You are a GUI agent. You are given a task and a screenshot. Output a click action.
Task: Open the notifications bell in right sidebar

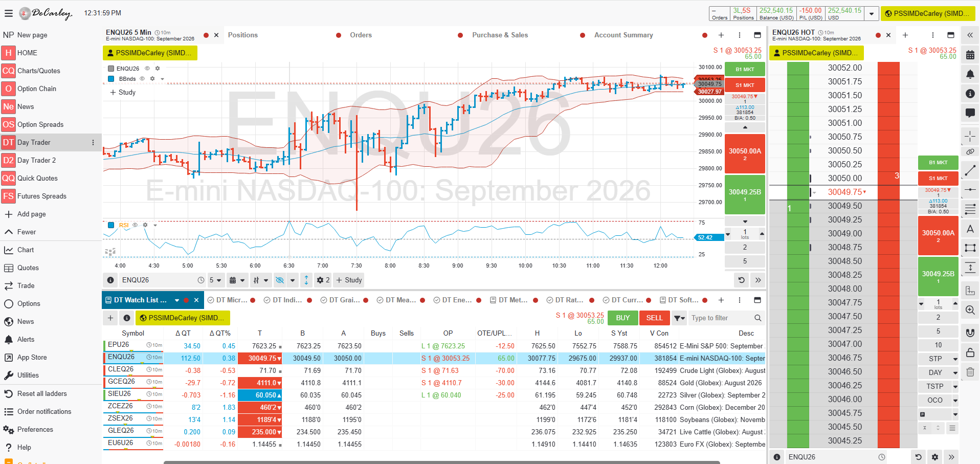970,74
